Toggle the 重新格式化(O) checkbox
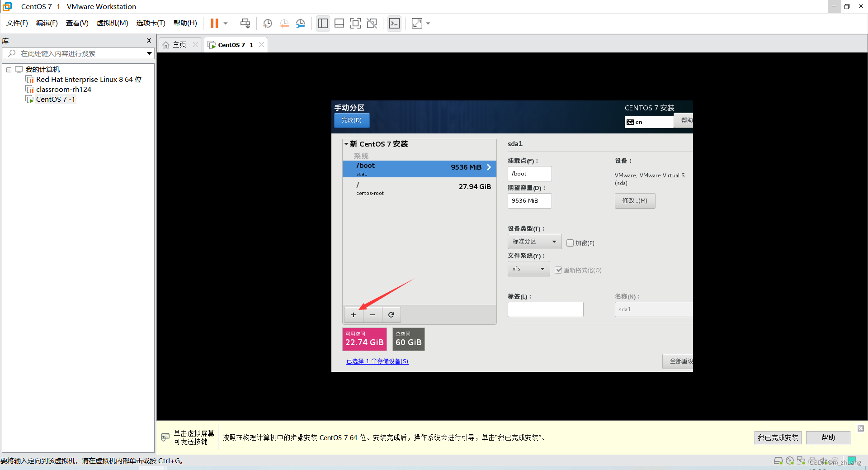The image size is (868, 470). click(x=559, y=271)
